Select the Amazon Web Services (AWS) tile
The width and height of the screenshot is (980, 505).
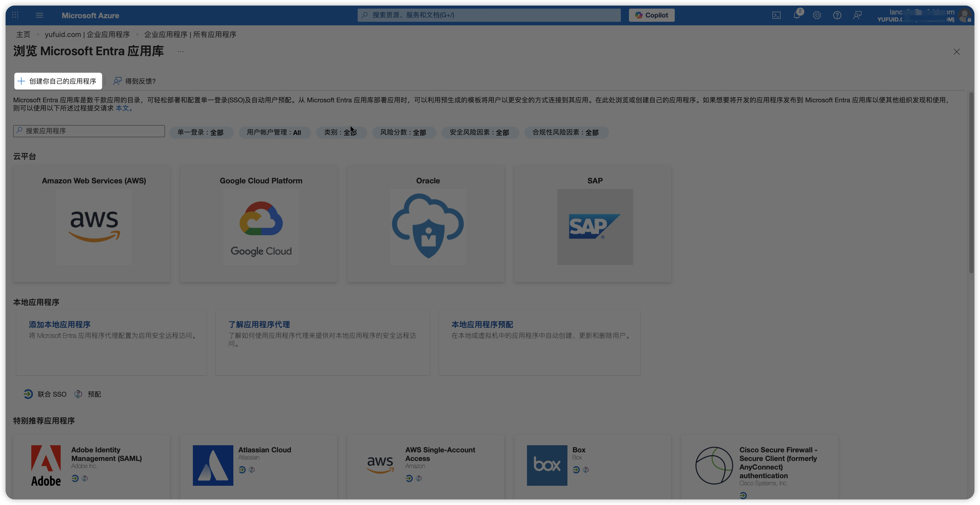(92, 224)
